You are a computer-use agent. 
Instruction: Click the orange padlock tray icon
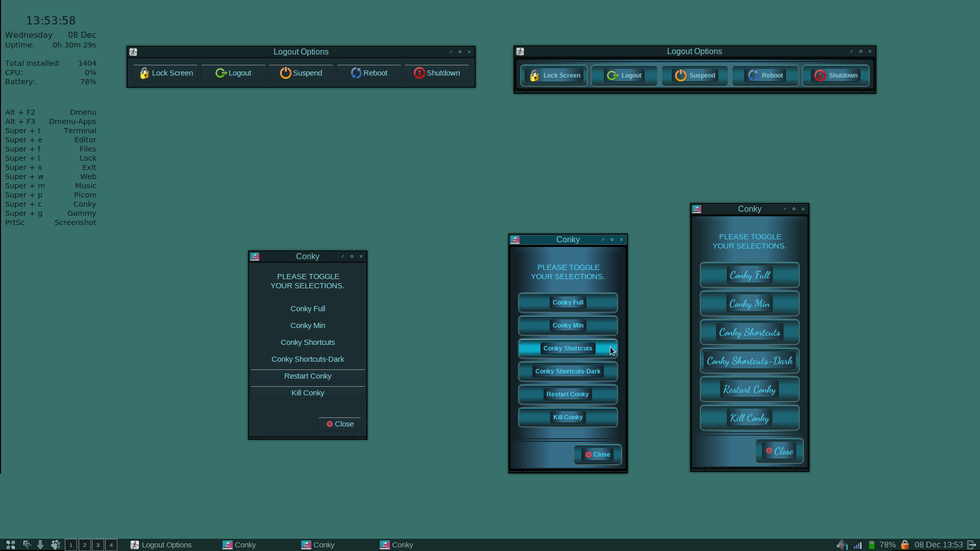click(x=905, y=545)
